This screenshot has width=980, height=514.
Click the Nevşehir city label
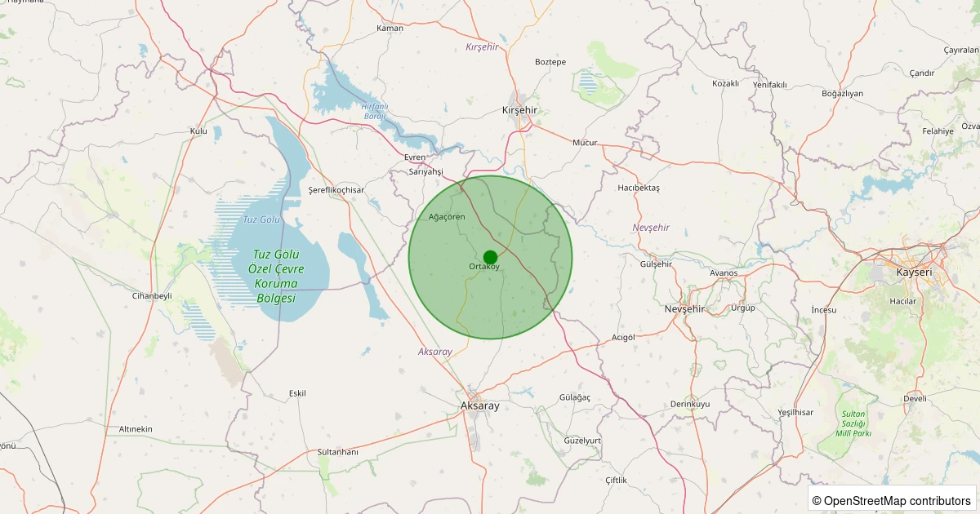684,309
